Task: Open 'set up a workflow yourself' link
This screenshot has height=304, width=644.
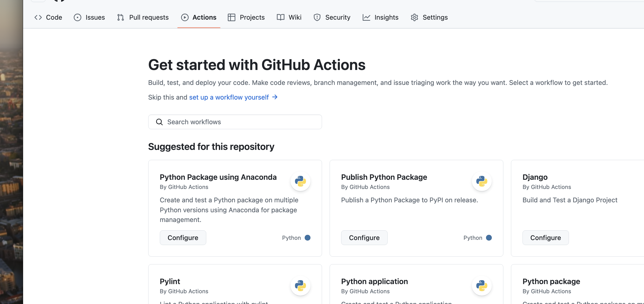Action: point(229,97)
